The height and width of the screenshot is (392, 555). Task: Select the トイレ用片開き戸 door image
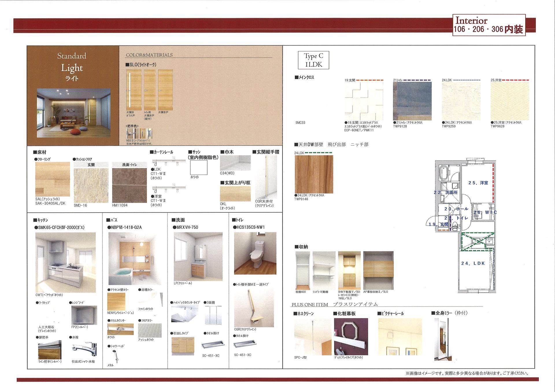pos(150,90)
